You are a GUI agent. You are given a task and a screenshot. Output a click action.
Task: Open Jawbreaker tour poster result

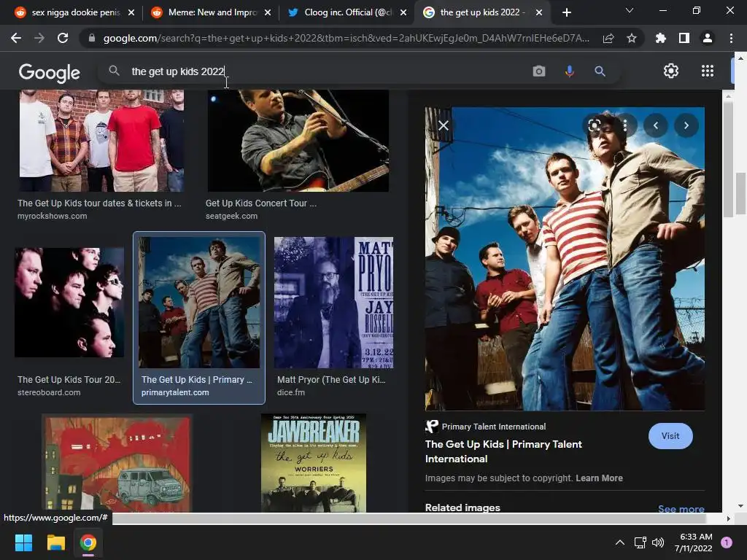click(x=314, y=463)
